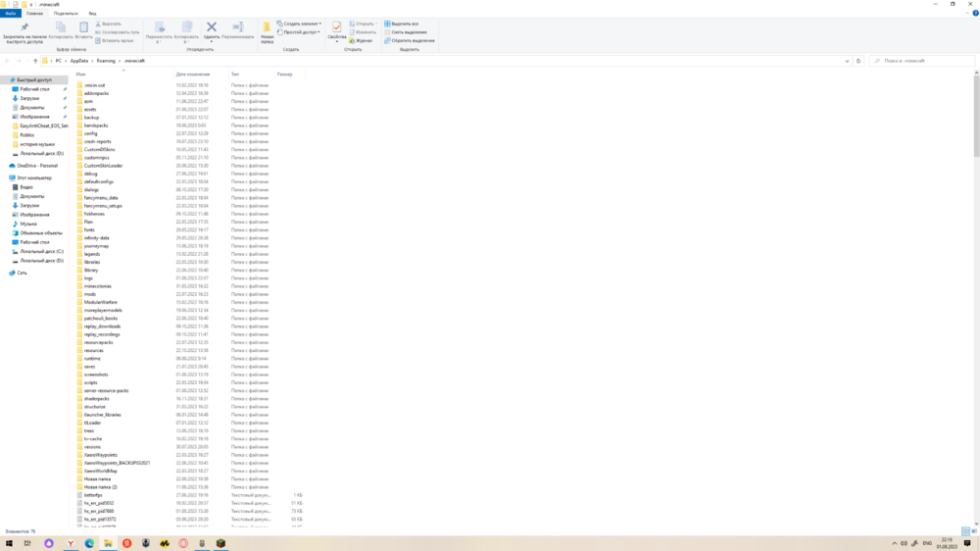This screenshot has width=980, height=551.
Task: Select the mods folder
Action: tap(90, 294)
